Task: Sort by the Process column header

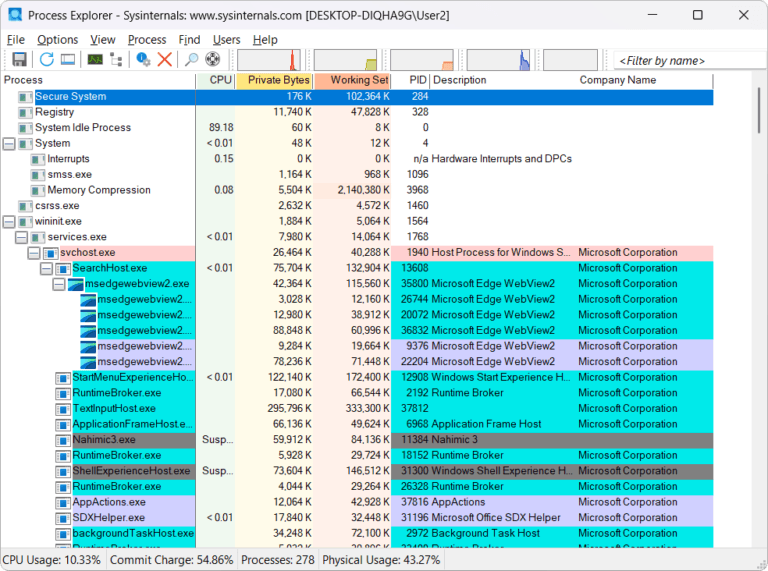Action: pyautogui.click(x=98, y=80)
